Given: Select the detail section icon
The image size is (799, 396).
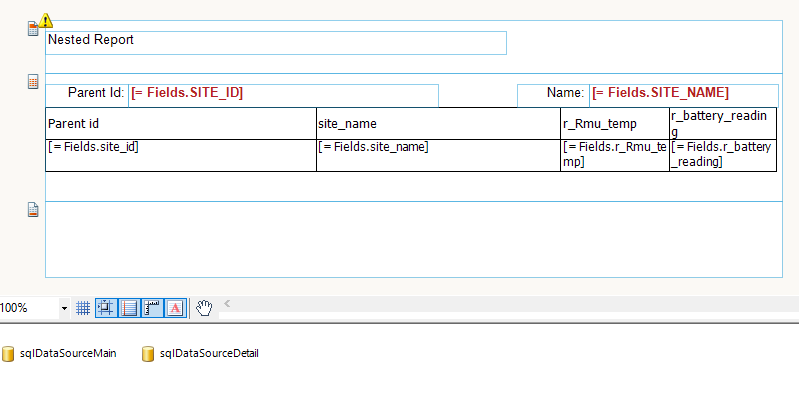Looking at the screenshot, I should [x=33, y=82].
